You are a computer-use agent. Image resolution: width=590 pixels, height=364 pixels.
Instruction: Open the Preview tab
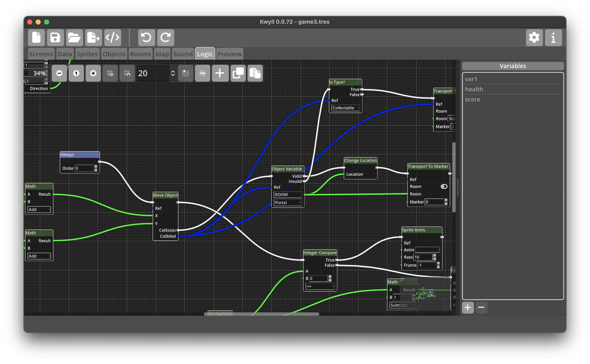[x=229, y=54]
